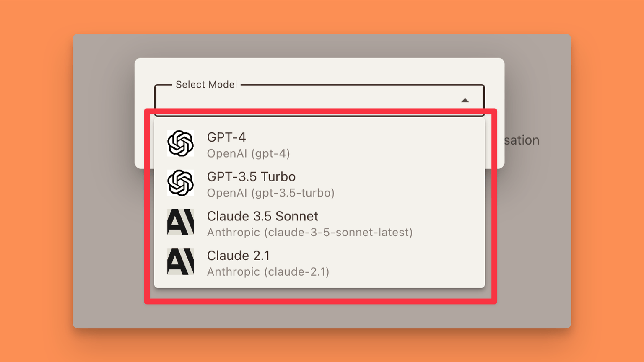The width and height of the screenshot is (644, 362).
Task: Choose GPT-3.5 Turbo from the list
Action: 251,177
